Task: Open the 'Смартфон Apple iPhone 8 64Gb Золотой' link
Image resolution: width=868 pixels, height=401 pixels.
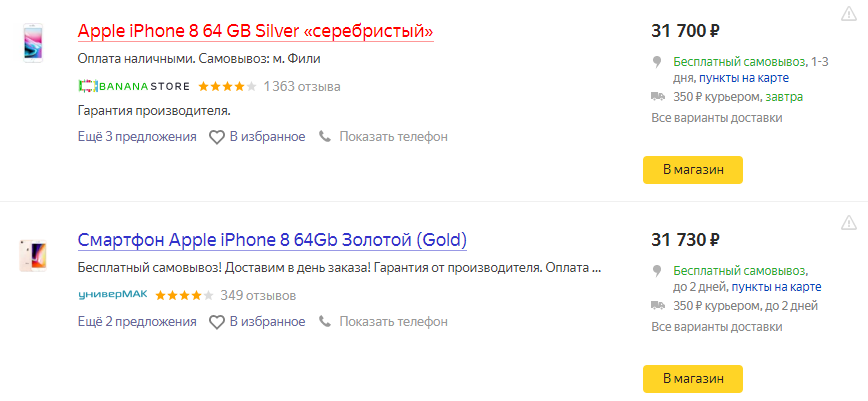Action: click(x=272, y=240)
